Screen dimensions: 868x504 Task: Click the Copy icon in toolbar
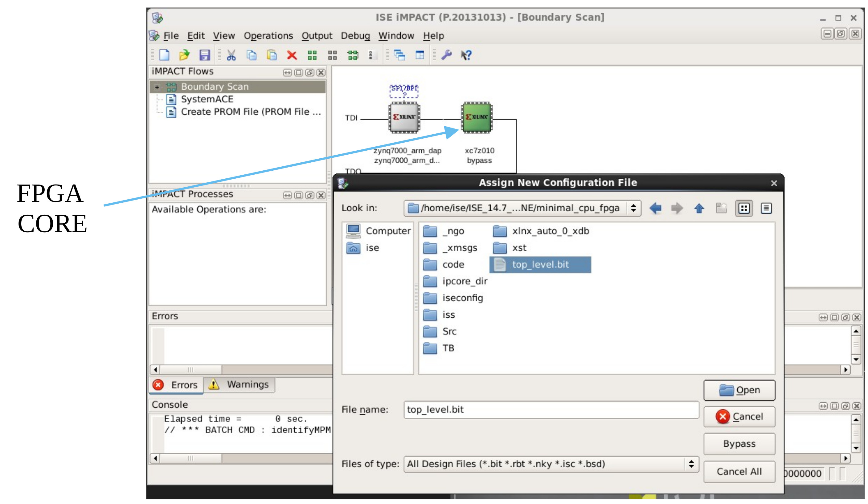tap(252, 55)
